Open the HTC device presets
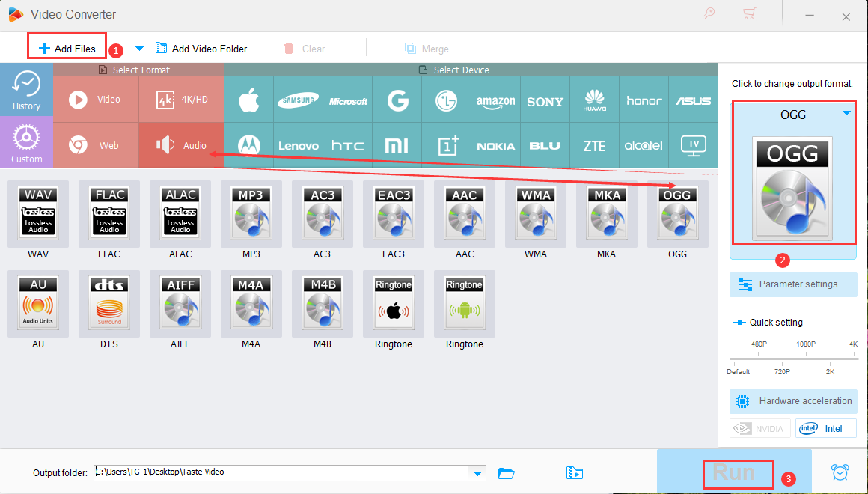The height and width of the screenshot is (494, 868). tap(348, 146)
